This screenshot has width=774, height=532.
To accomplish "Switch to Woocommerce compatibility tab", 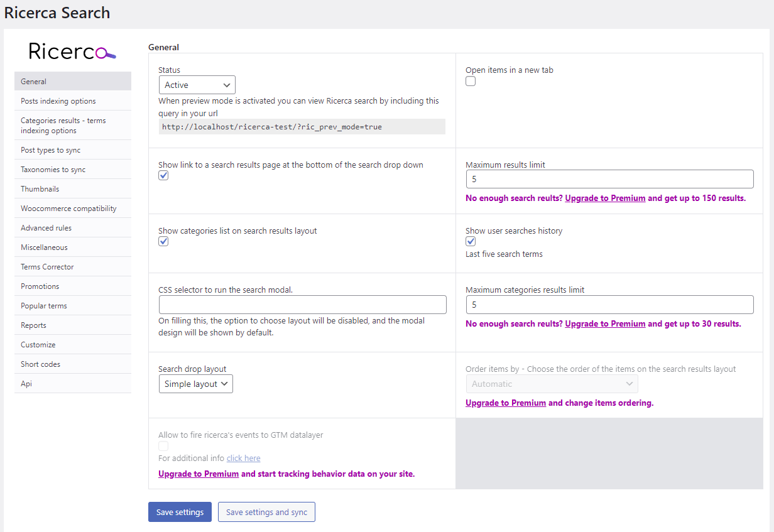I will click(x=68, y=209).
